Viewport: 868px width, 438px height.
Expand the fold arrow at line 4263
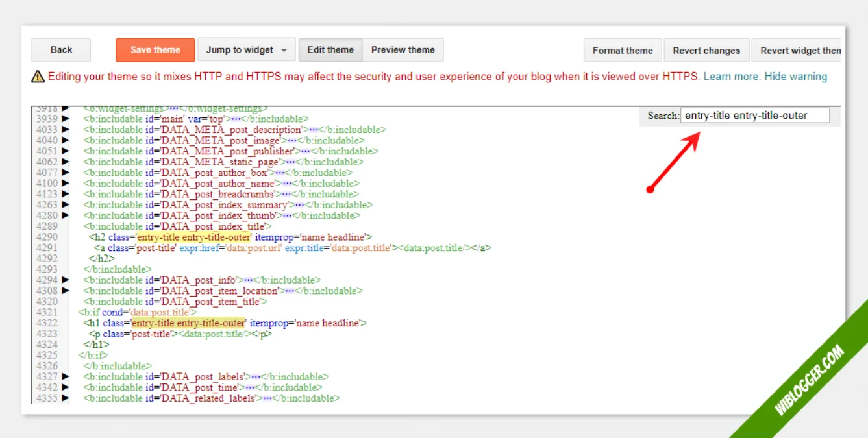click(x=65, y=205)
